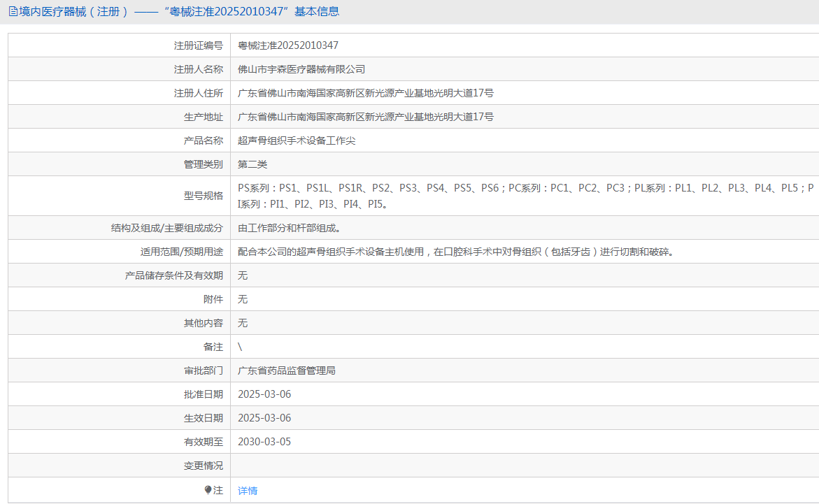Click the 其他内容 row label

click(204, 323)
